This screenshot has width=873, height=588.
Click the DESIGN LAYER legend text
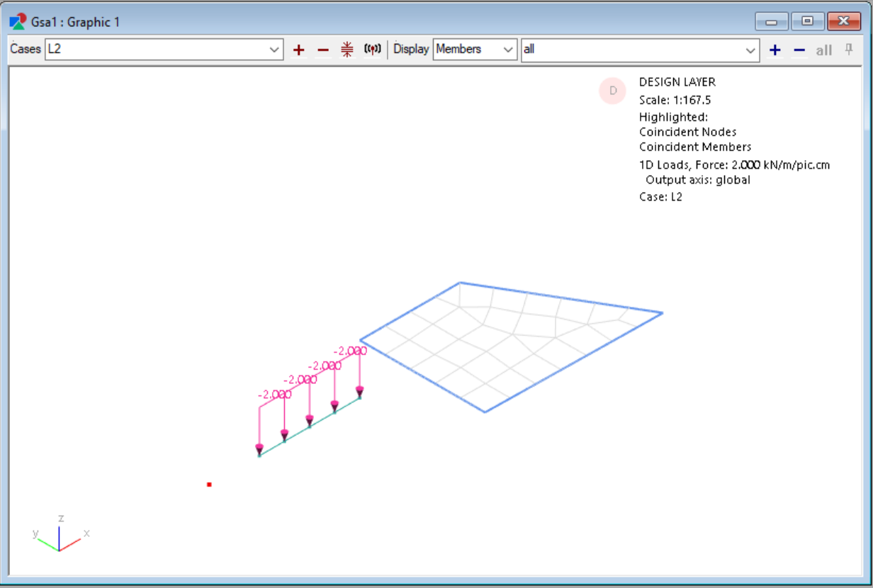[x=677, y=82]
